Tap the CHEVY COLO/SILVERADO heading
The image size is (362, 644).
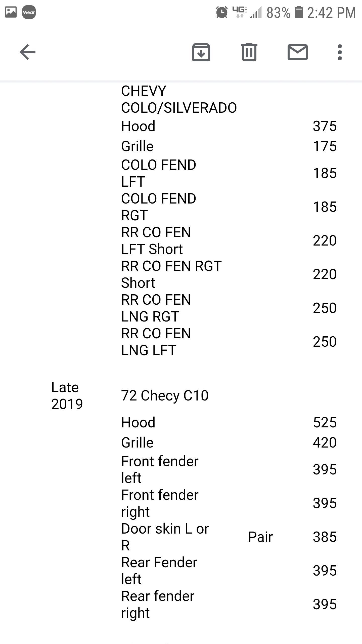tap(179, 99)
